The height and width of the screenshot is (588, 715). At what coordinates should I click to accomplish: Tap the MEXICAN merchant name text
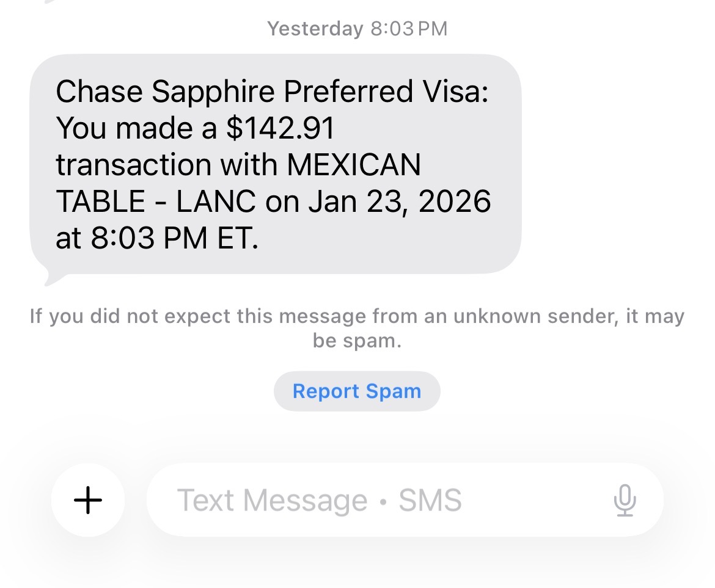[x=353, y=165]
